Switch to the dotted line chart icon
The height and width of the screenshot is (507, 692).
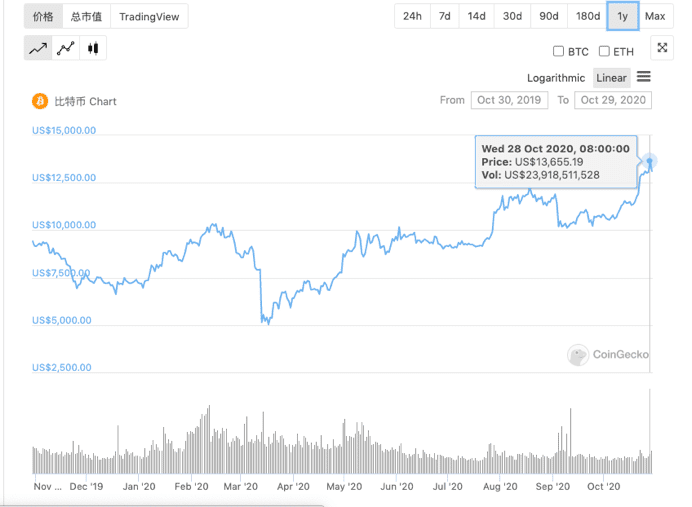66,48
